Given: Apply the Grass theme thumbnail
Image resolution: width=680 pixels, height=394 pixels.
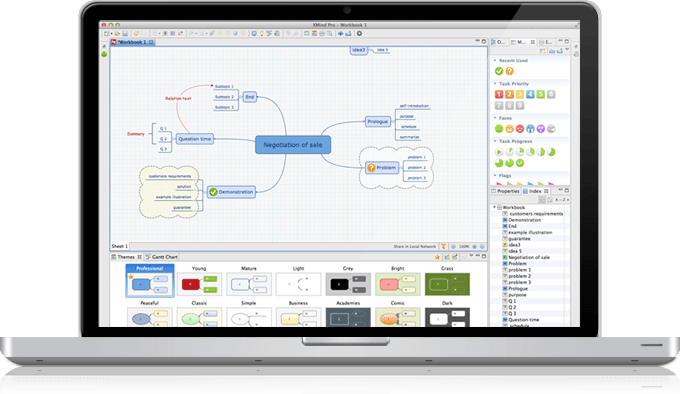Looking at the screenshot, I should (447, 284).
